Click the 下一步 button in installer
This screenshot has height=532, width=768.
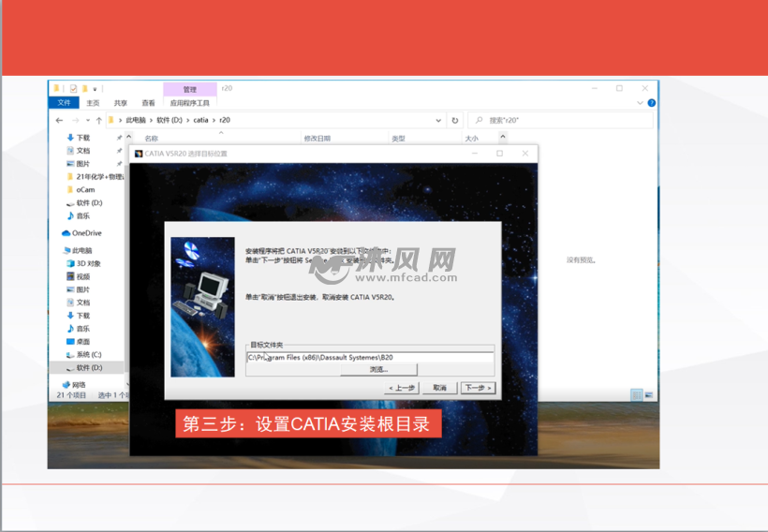tap(478, 388)
